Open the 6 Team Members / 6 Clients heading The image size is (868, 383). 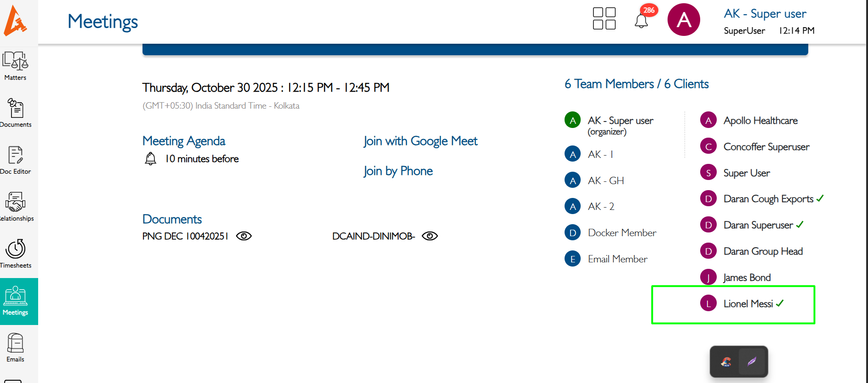click(636, 84)
